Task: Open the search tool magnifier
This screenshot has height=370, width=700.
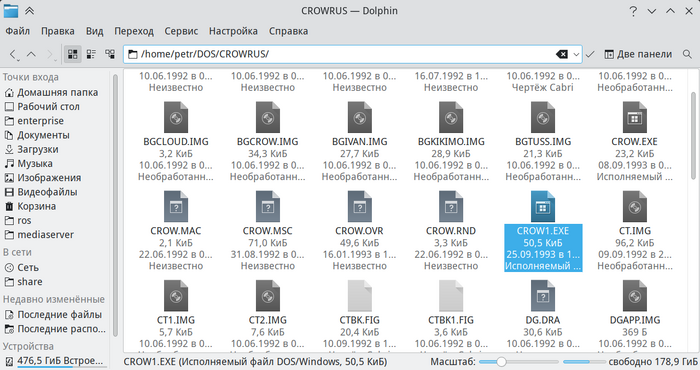Action: (x=687, y=54)
